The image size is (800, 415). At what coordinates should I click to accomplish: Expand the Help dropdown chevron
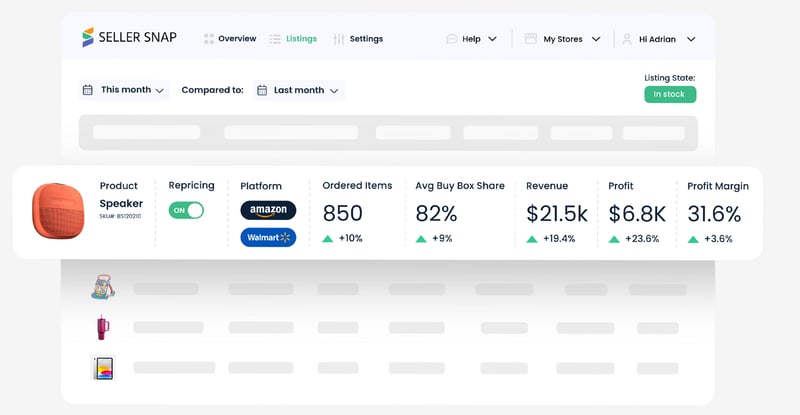(492, 39)
